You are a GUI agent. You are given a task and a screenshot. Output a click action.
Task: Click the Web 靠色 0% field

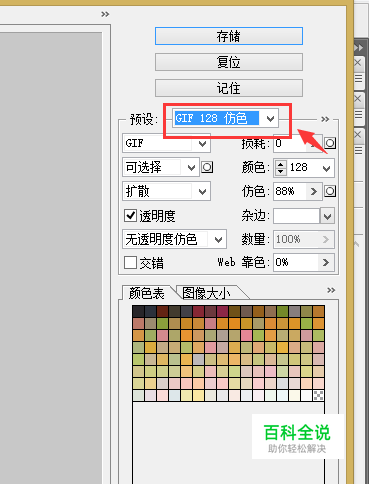click(296, 262)
